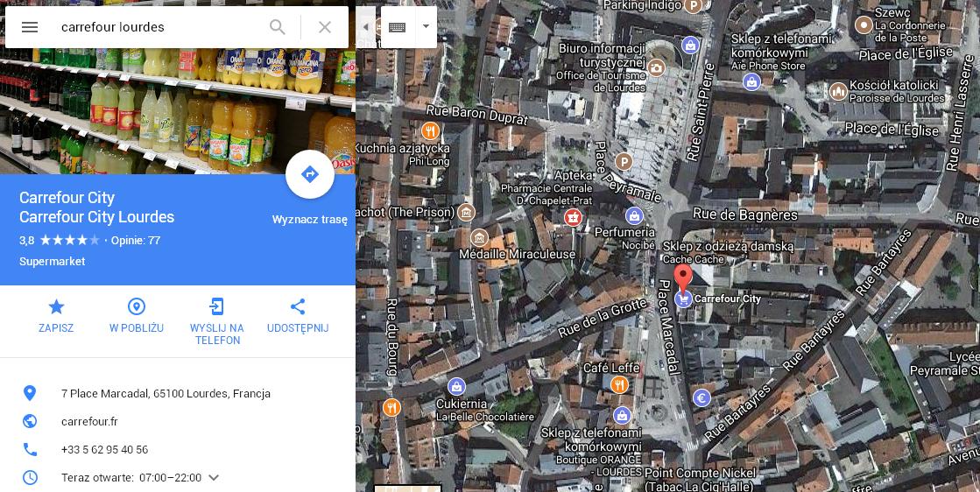Click Boutique Orange shopping marker
The image size is (980, 492).
tap(622, 415)
